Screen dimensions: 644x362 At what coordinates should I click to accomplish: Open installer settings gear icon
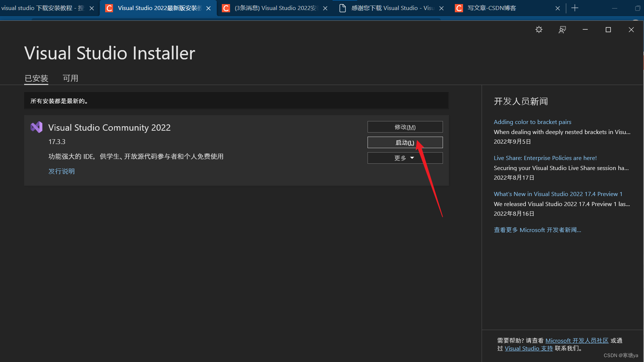click(x=539, y=30)
